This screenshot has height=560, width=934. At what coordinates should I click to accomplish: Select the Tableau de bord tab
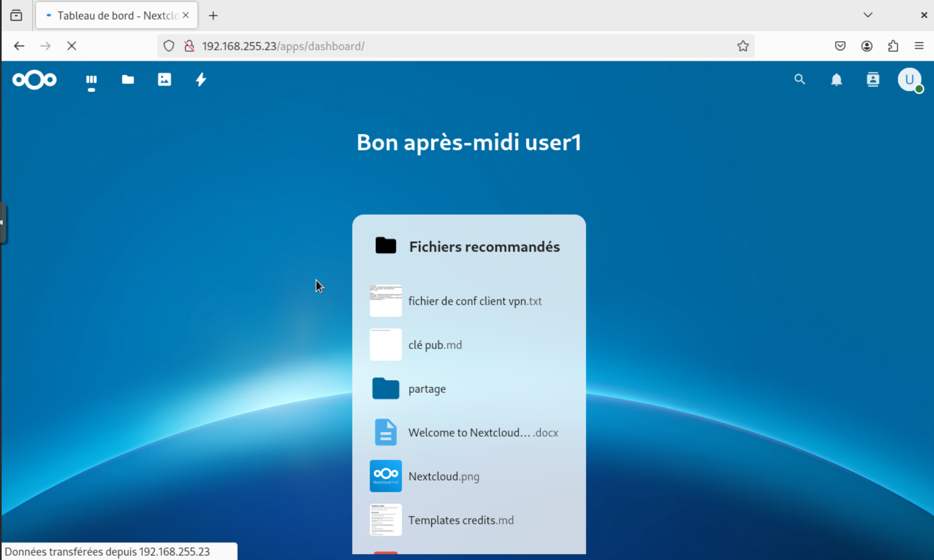point(116,16)
